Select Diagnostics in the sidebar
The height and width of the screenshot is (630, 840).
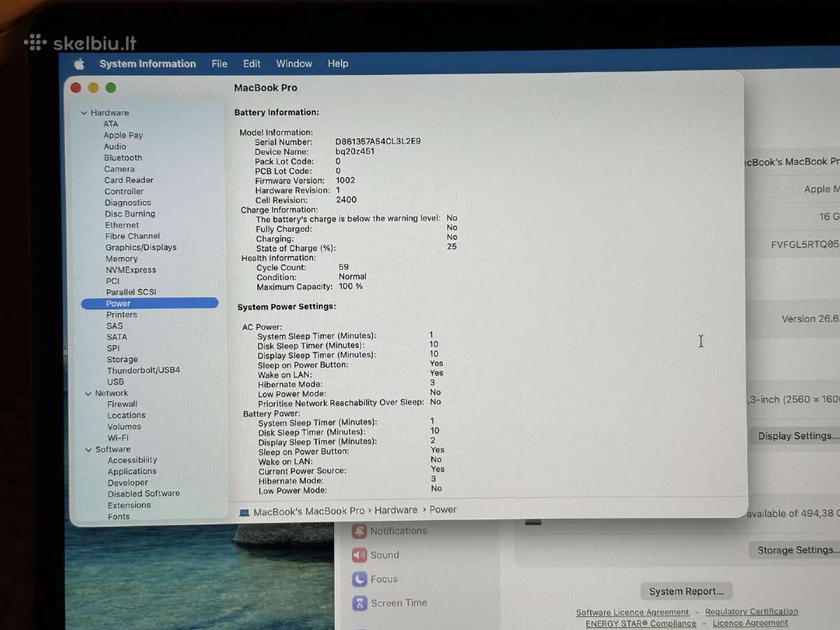point(128,202)
